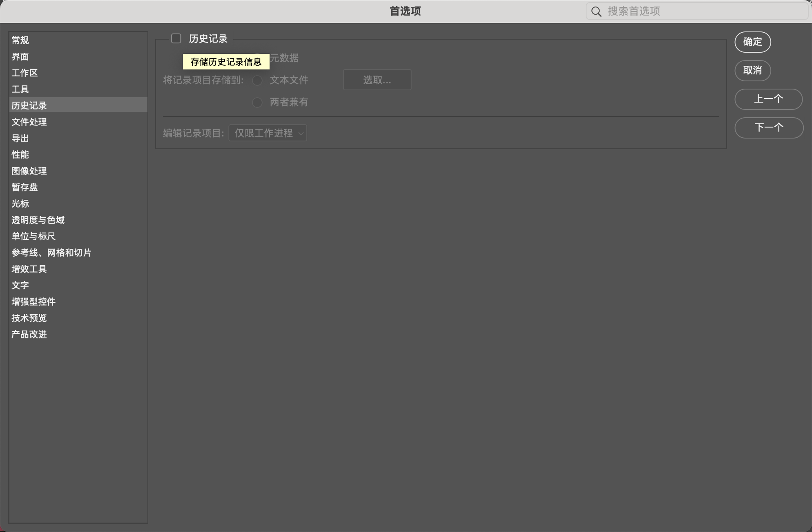Screen dimensions: 812x532
Task: Click the 选取... button
Action: tap(377, 80)
